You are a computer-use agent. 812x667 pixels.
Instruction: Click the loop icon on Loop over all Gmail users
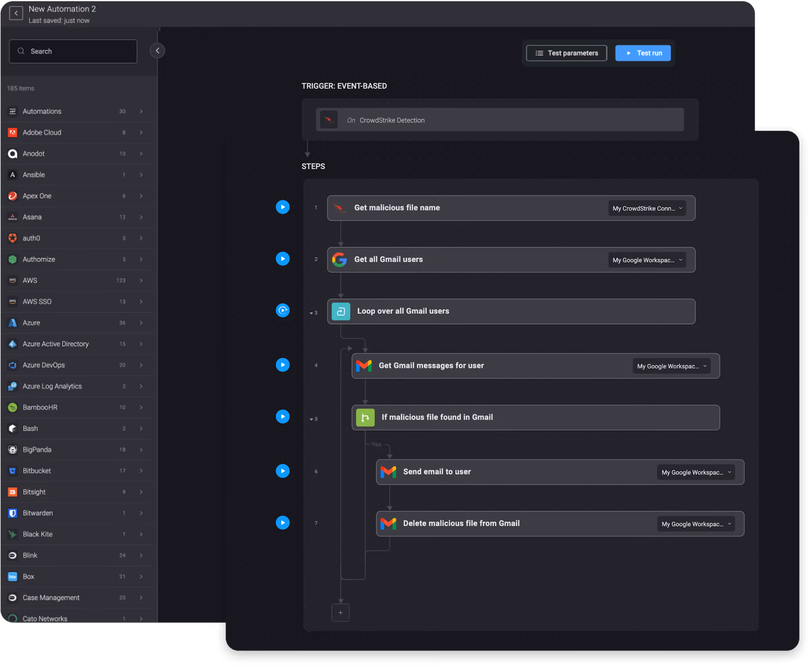coord(341,312)
